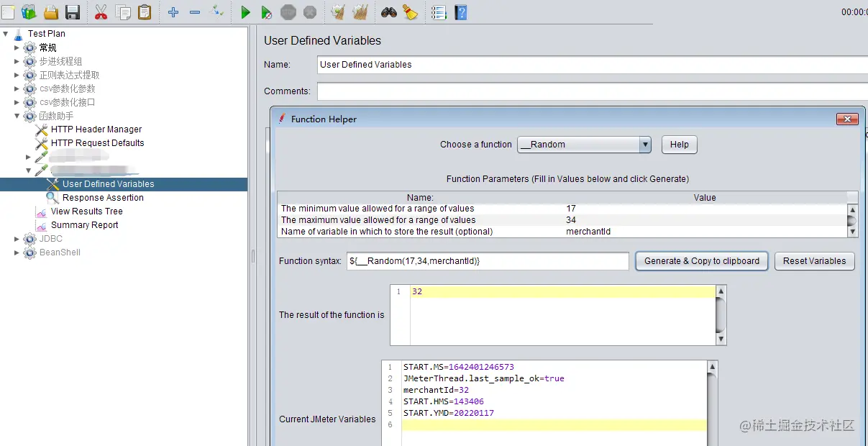This screenshot has height=446, width=868.
Task: Click the parameters table vertical scrollbar
Action: click(853, 220)
